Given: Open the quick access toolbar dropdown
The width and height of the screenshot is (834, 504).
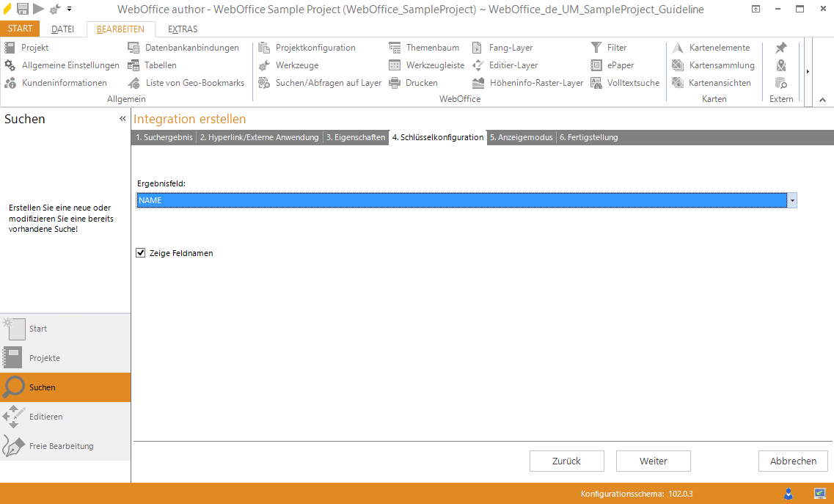Looking at the screenshot, I should click(70, 9).
